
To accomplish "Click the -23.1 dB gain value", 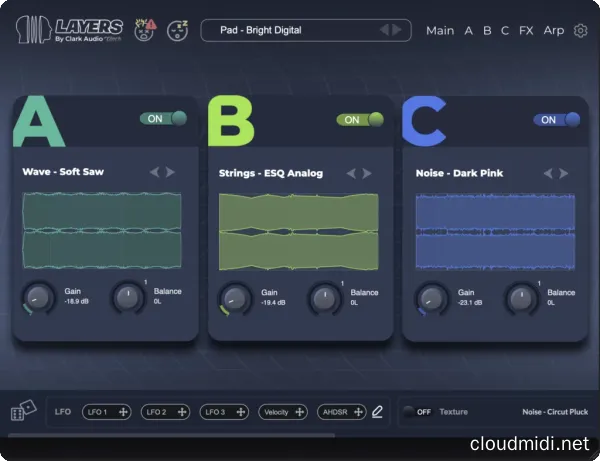I will [x=470, y=303].
